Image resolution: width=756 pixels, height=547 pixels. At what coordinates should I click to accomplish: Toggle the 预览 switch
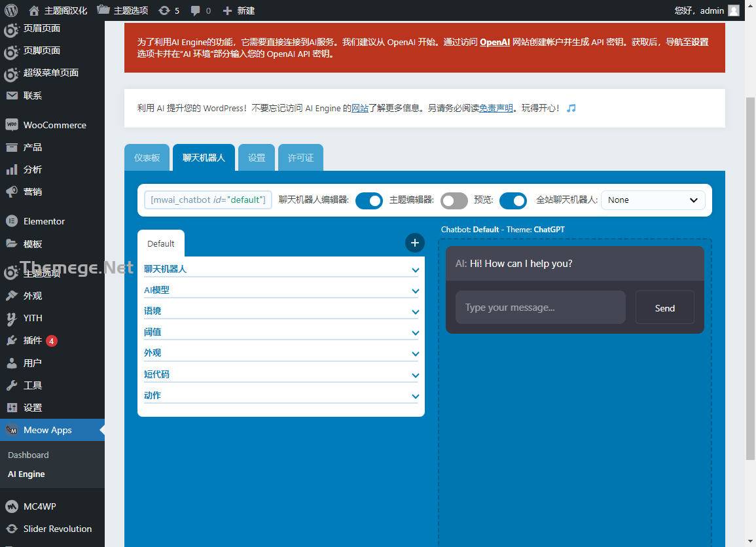513,200
